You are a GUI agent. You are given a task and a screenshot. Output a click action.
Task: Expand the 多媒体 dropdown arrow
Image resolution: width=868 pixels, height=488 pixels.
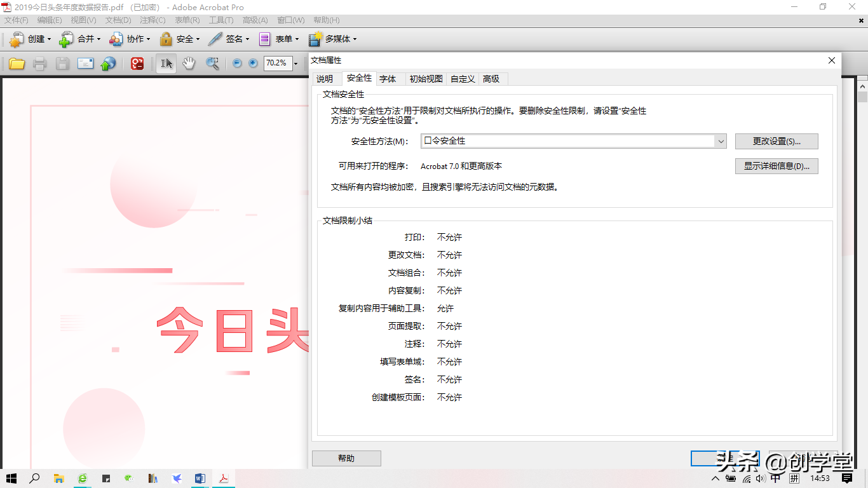355,39
